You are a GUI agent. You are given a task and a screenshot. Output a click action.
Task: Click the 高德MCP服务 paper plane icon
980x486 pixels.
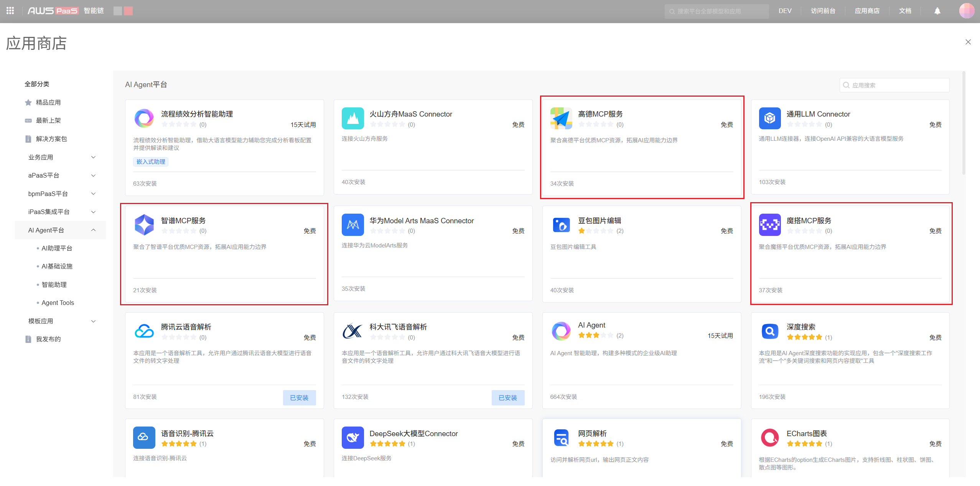tap(561, 118)
